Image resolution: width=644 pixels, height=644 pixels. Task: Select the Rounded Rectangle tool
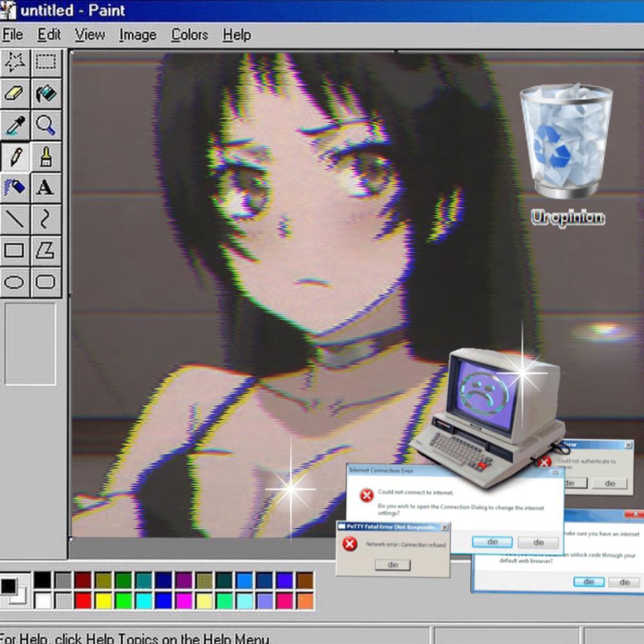pyautogui.click(x=46, y=282)
